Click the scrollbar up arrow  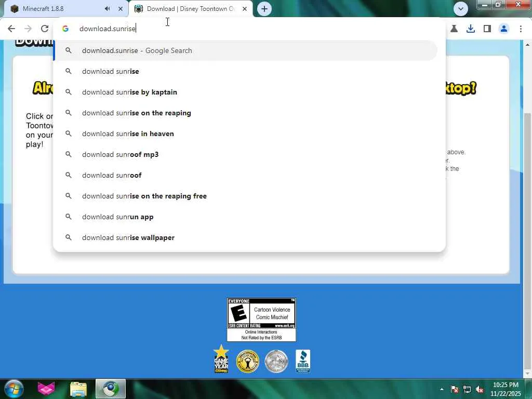[x=528, y=44]
